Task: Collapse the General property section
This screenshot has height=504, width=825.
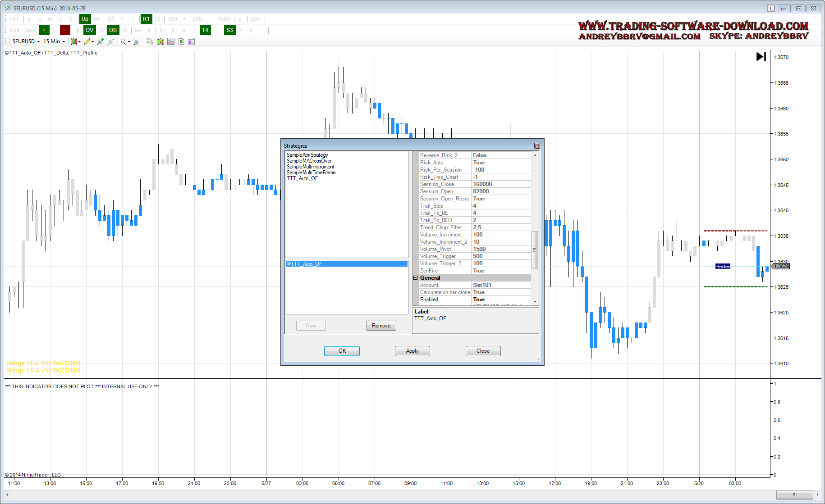Action: click(416, 278)
